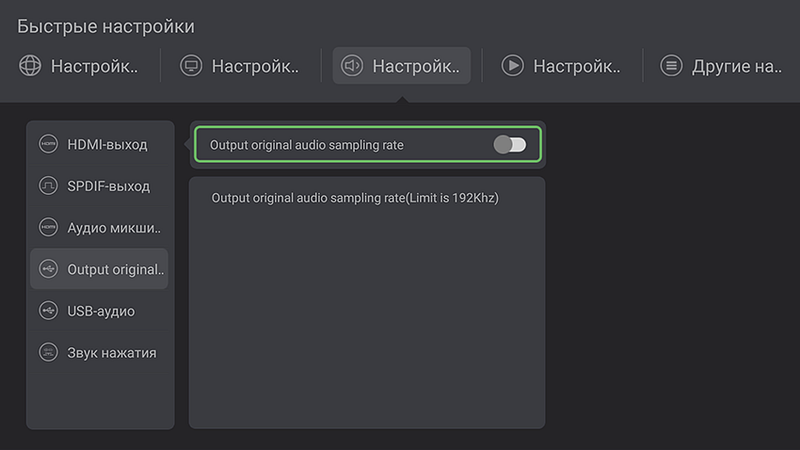This screenshot has height=450, width=800.
Task: Toggle Output original audio sampling rate switch
Action: click(x=510, y=145)
